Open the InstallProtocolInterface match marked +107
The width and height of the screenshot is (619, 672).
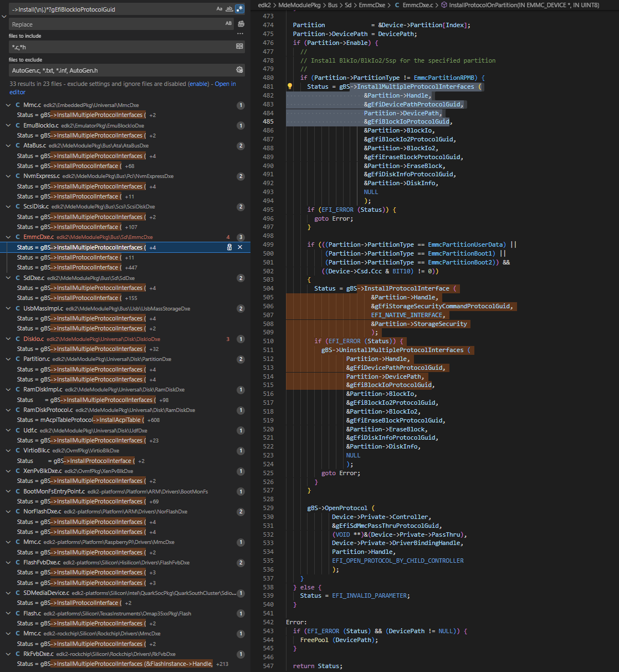tap(125, 227)
